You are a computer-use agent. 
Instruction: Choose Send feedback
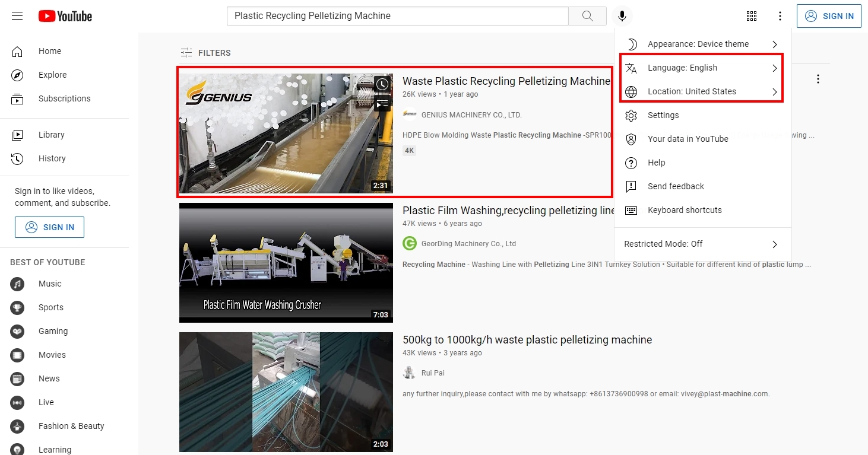(x=702, y=186)
